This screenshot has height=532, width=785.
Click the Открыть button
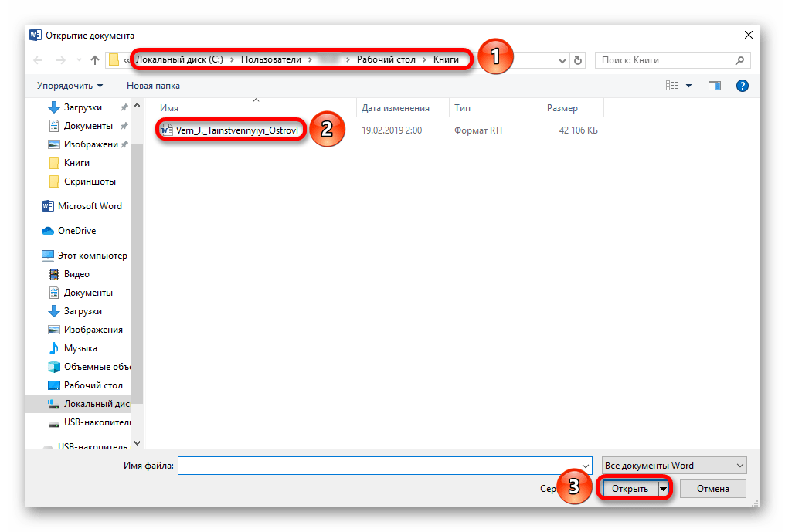pyautogui.click(x=630, y=489)
